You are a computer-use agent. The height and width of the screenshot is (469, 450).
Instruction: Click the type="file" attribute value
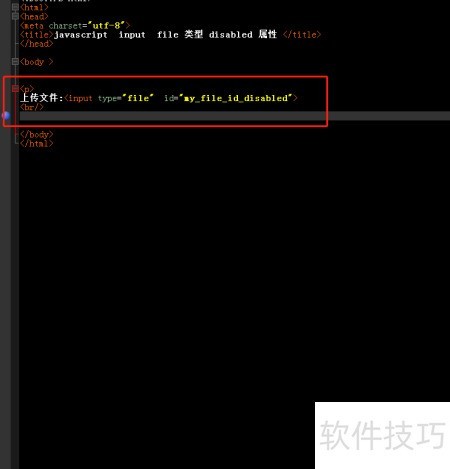point(138,98)
